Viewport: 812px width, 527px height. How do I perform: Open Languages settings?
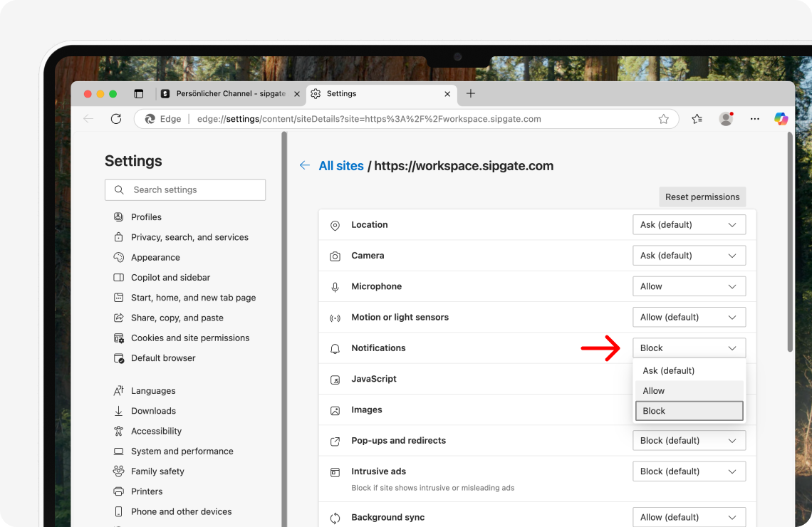145,391
